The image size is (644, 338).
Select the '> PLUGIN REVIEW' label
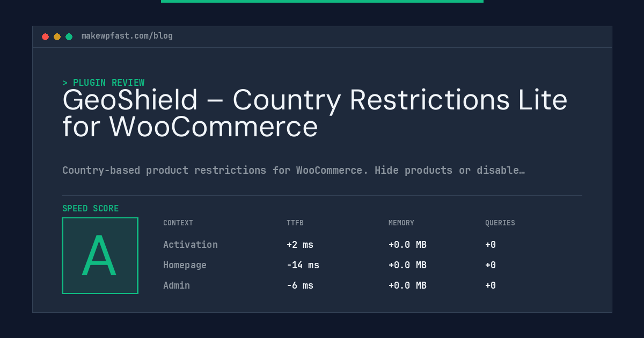coord(104,83)
